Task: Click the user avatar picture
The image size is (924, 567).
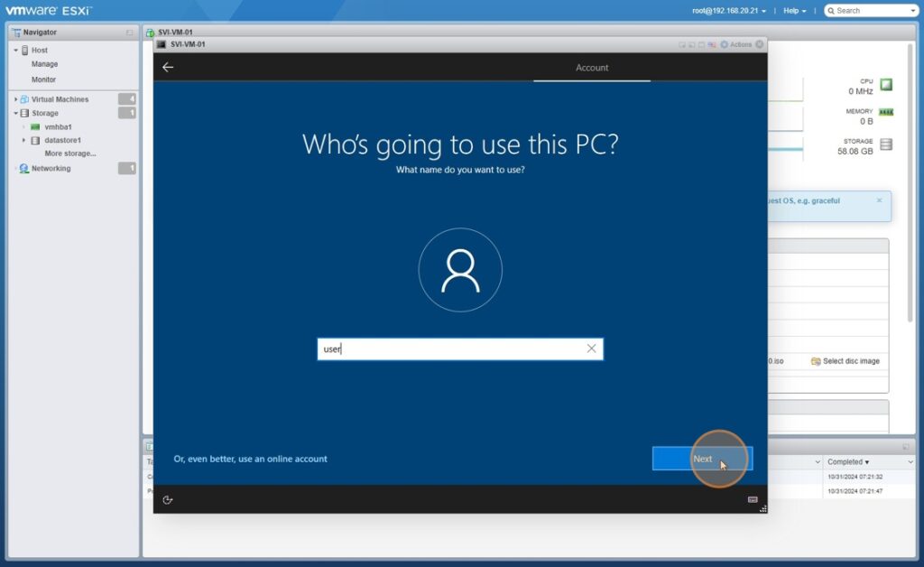Action: pos(460,270)
